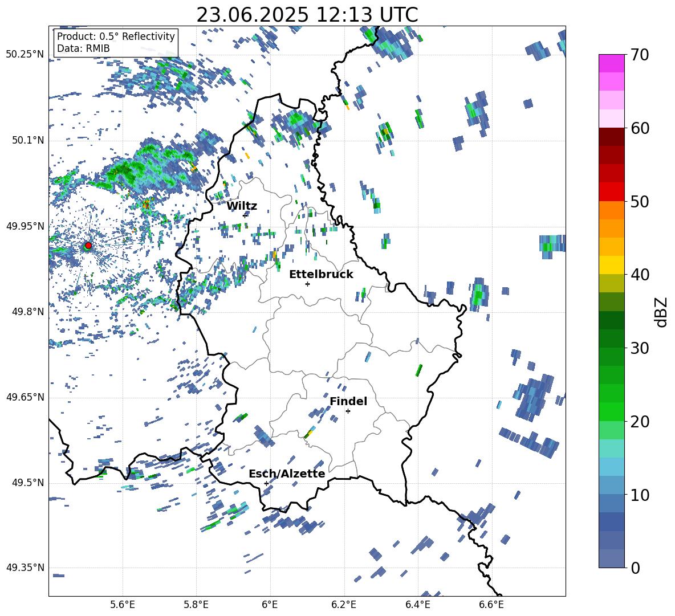Click the 6°E longitude label
675x616 pixels.
point(270,605)
